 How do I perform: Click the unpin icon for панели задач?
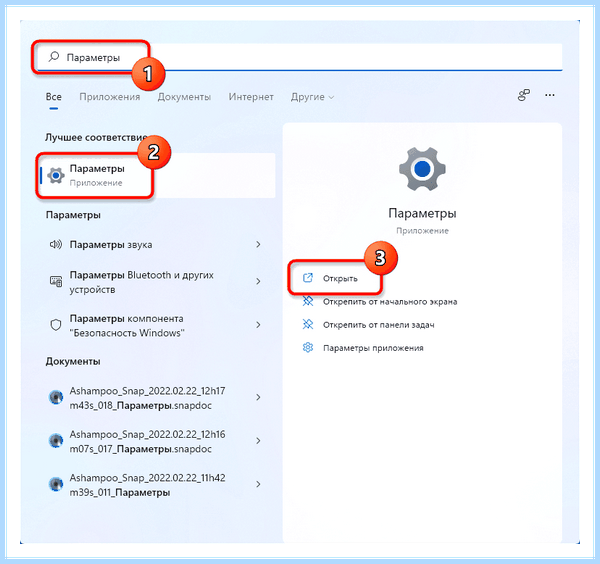click(x=308, y=324)
